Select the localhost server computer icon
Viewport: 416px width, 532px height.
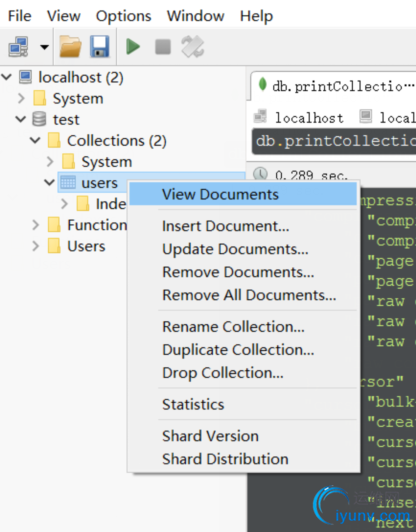[25, 77]
